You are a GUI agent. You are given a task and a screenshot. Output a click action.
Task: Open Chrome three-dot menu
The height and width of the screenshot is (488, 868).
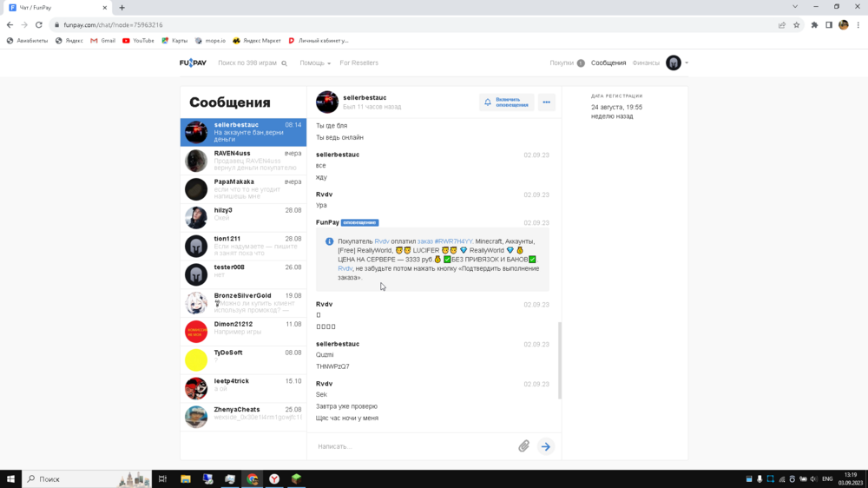click(858, 25)
